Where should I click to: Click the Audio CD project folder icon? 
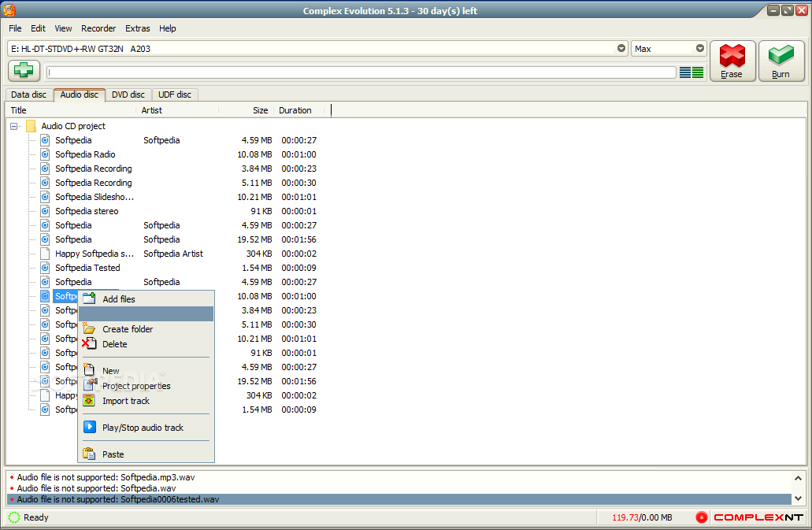coord(31,126)
